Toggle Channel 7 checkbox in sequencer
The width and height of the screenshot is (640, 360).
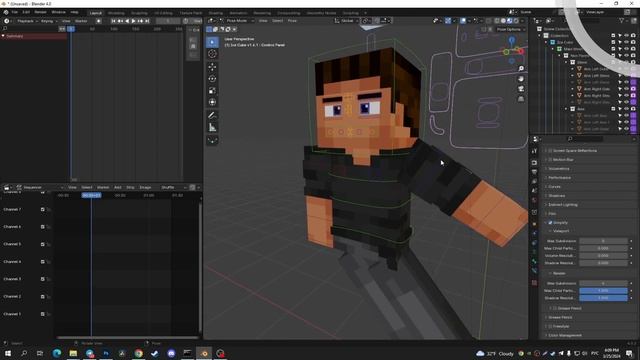[42, 209]
